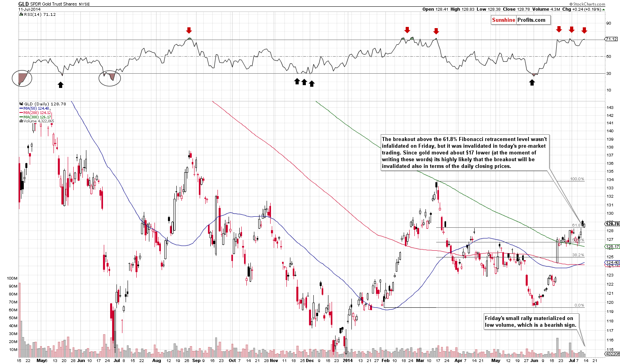Click the 'SPDR Gold Trust Shares' title

click(54, 4)
